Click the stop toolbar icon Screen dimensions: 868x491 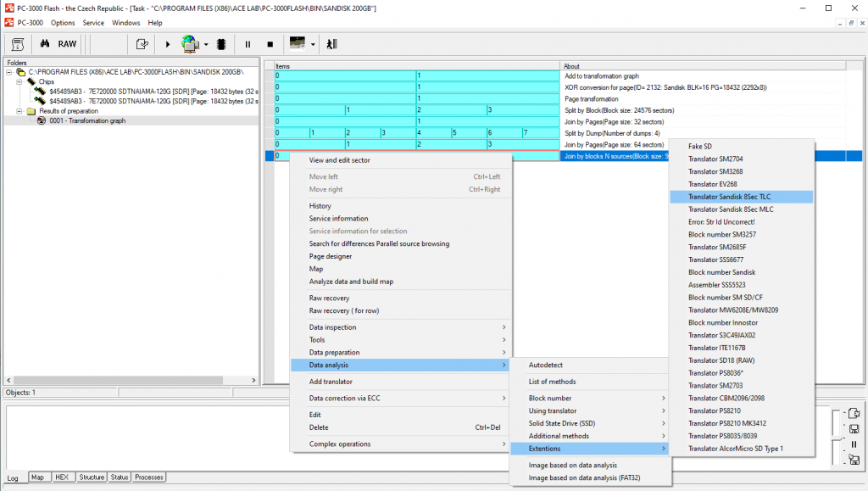point(270,44)
